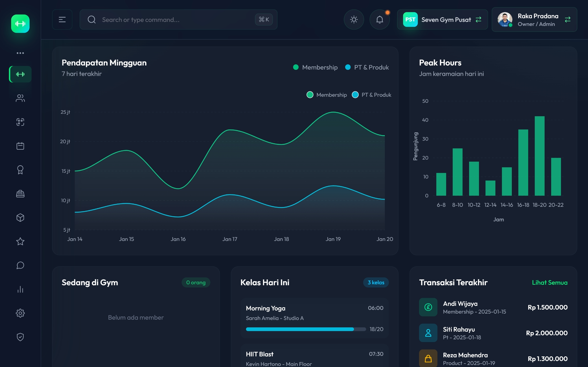The image size is (588, 367).
Task: Open the HIIT Blast class card
Action: tap(314, 356)
